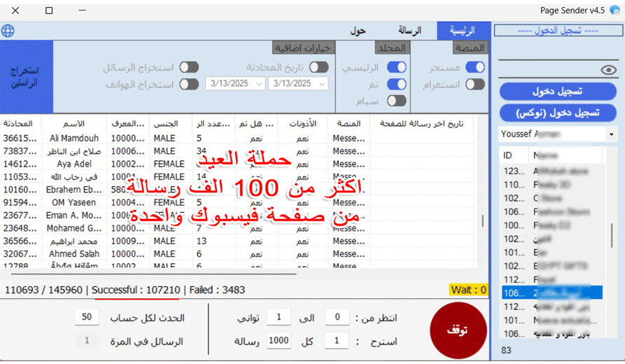The height and width of the screenshot is (364, 625).
Task: Click the Successful : 107210 status text
Action: pos(136,290)
